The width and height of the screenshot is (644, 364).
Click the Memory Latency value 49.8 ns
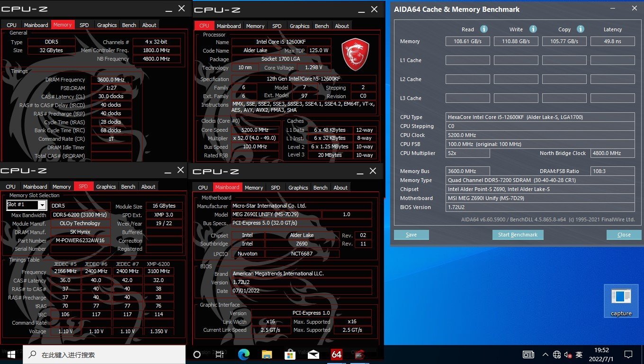613,41
